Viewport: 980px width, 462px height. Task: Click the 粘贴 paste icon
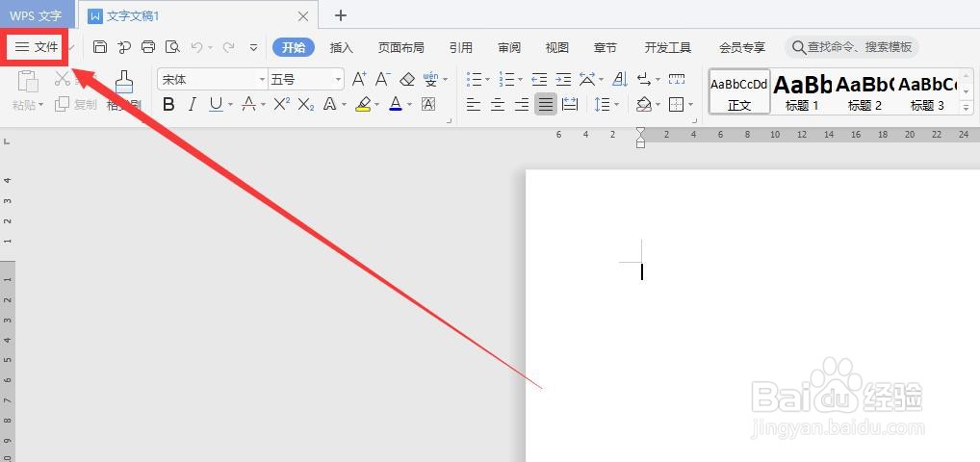(28, 82)
